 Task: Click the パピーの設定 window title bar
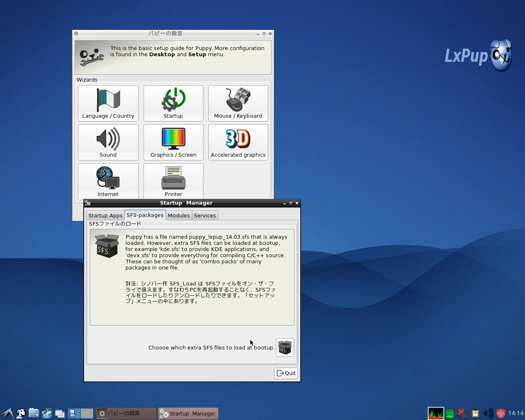pos(166,34)
